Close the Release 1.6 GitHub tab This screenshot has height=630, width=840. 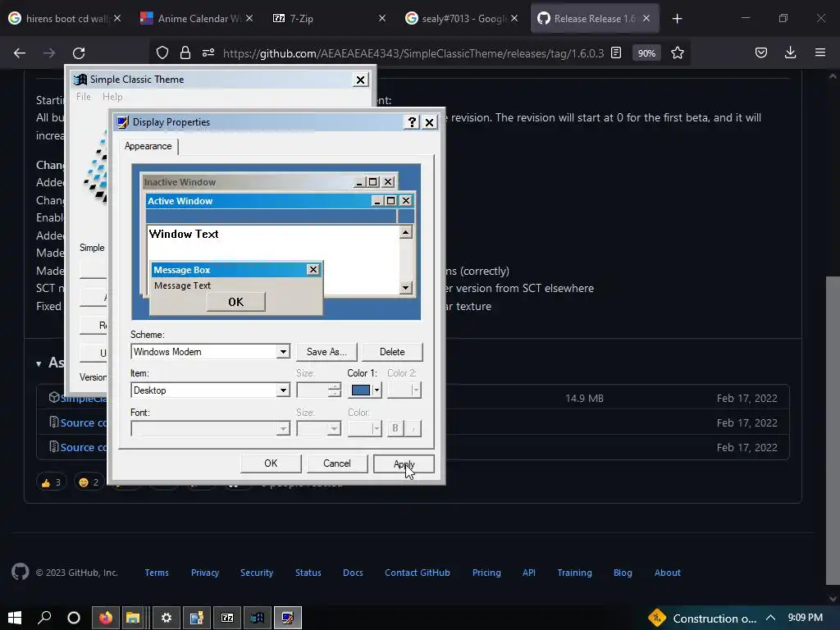point(646,19)
